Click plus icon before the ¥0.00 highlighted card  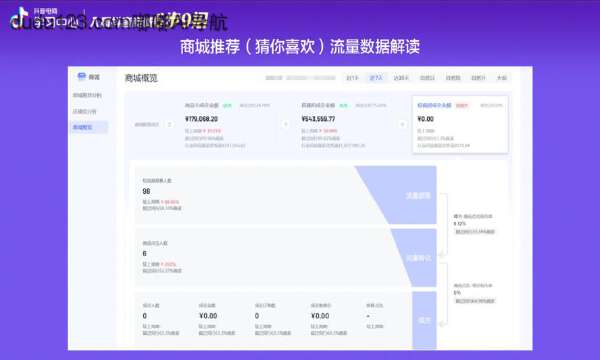click(402, 124)
